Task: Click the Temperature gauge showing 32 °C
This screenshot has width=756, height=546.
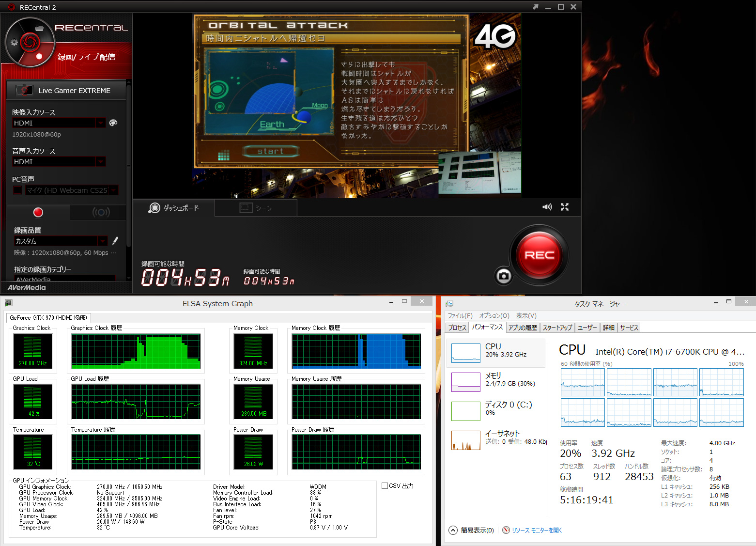Action: click(x=33, y=452)
